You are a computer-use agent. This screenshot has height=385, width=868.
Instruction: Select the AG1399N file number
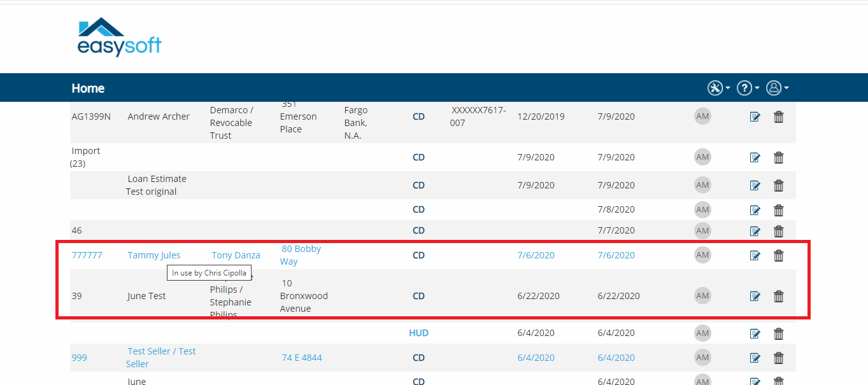(x=91, y=116)
